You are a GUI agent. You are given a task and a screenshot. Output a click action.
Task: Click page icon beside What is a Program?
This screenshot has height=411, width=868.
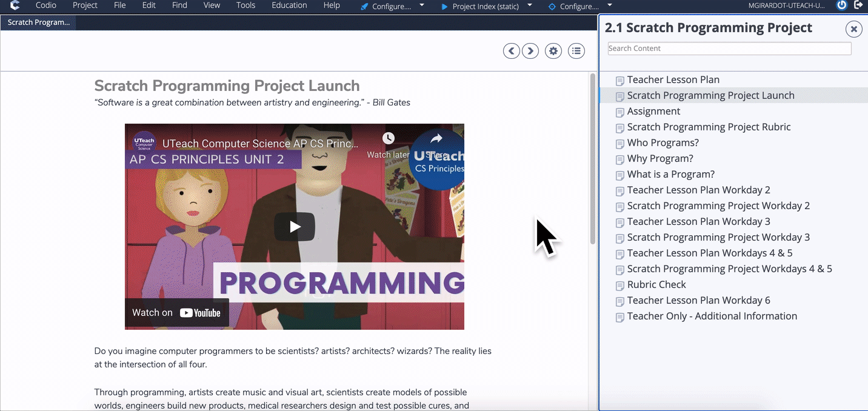[619, 175]
